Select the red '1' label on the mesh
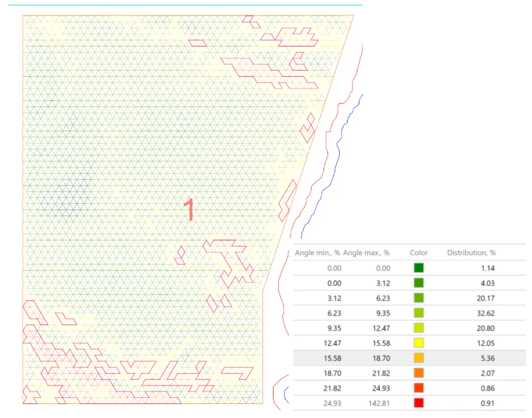532x418 pixels. (x=189, y=210)
